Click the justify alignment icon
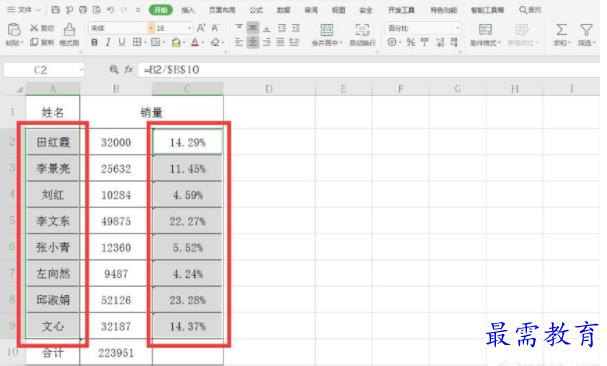 (x=281, y=42)
